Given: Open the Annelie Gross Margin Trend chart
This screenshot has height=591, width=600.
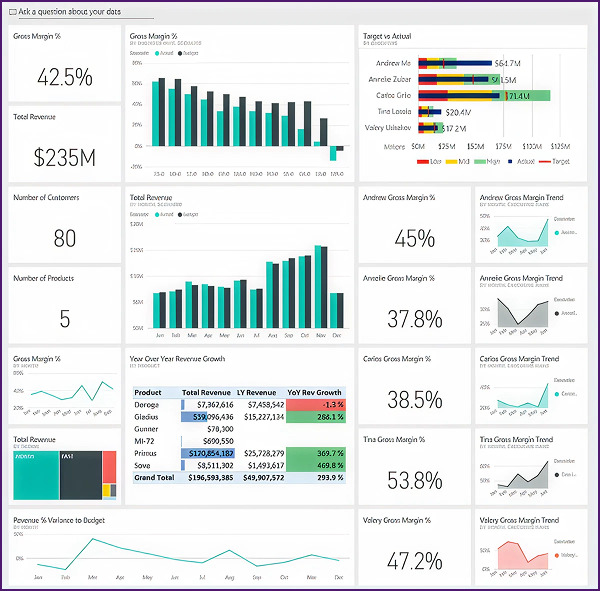Looking at the screenshot, I should click(x=531, y=305).
